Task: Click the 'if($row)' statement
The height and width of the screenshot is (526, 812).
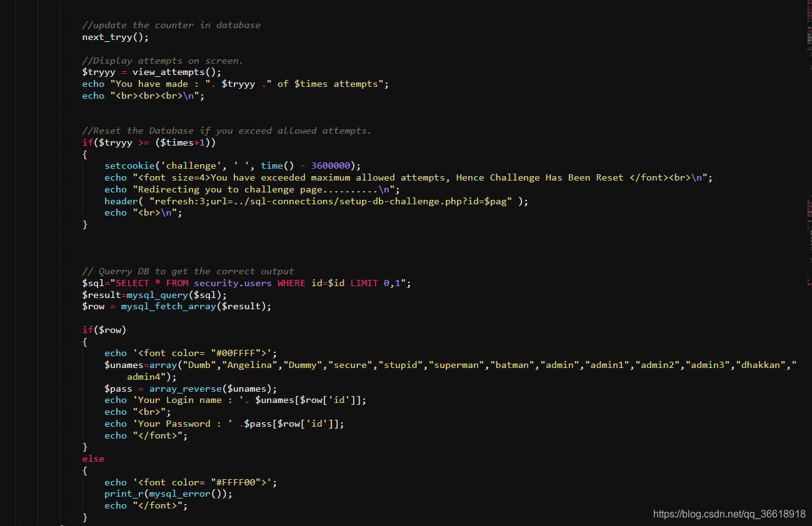Action: tap(104, 330)
